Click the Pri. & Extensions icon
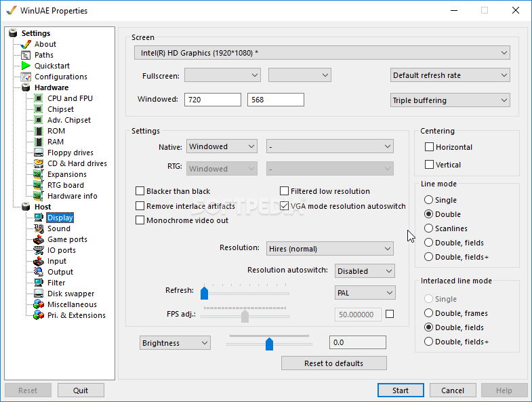Screen dimensions: 532x402 39,315
